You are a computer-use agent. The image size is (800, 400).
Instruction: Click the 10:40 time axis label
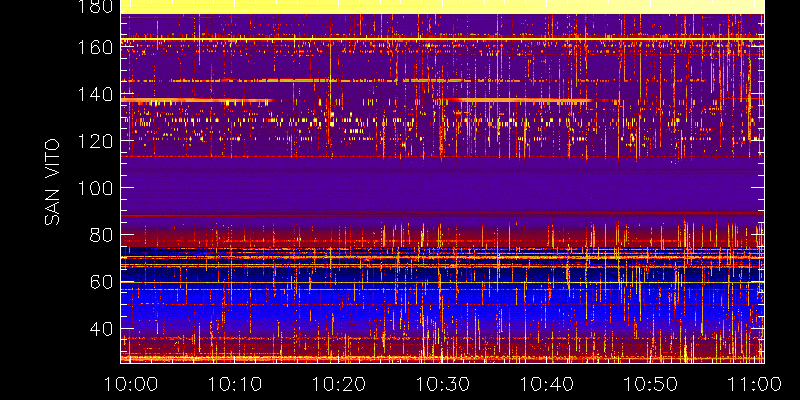click(546, 383)
